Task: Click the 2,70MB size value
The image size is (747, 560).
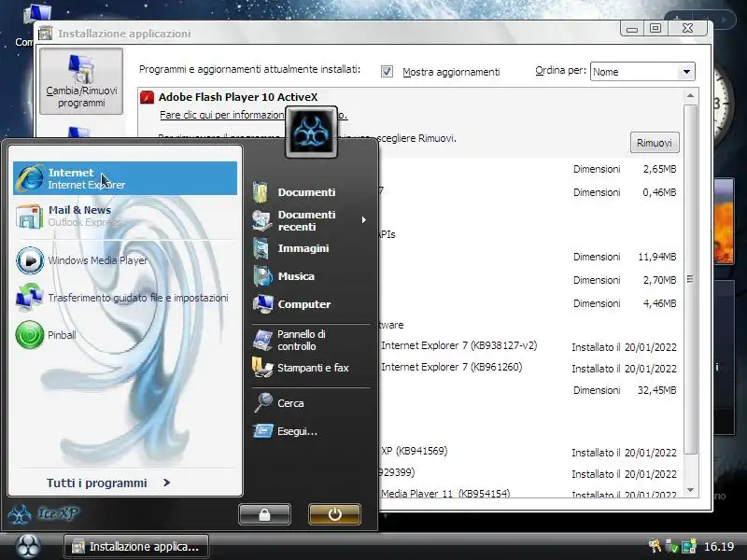Action: coord(659,281)
